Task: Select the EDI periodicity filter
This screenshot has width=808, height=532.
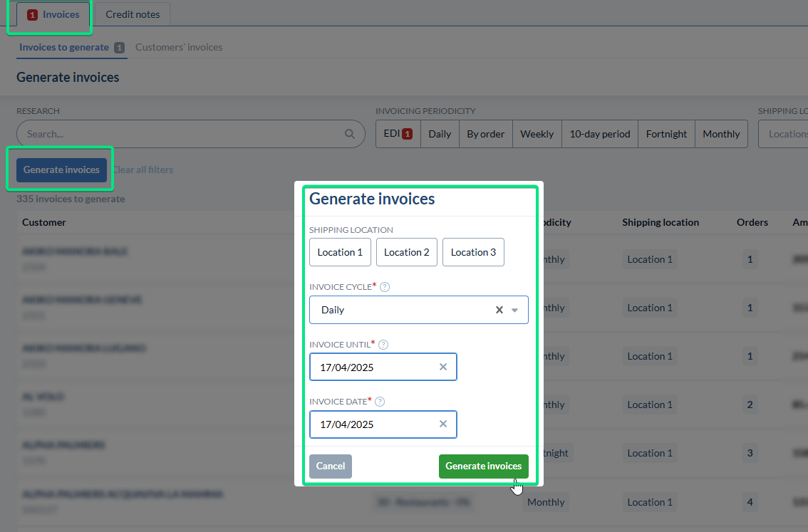Action: pos(398,134)
